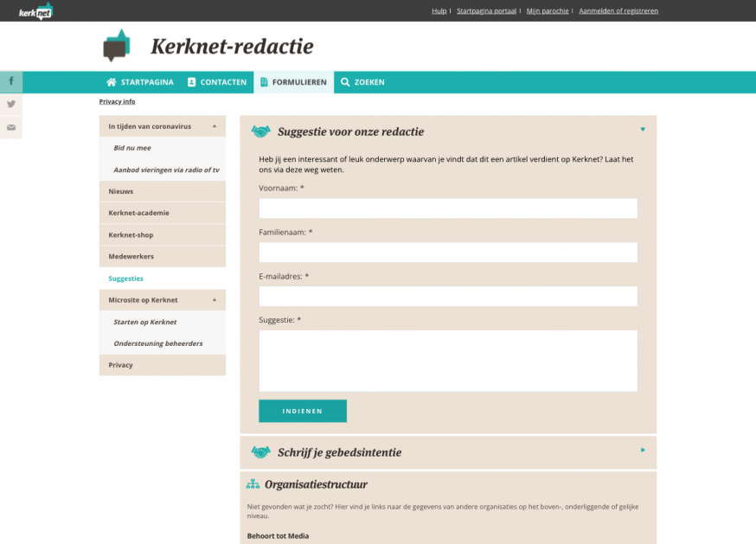The height and width of the screenshot is (544, 756).
Task: Go to Startpagina portaal link
Action: pyautogui.click(x=486, y=10)
